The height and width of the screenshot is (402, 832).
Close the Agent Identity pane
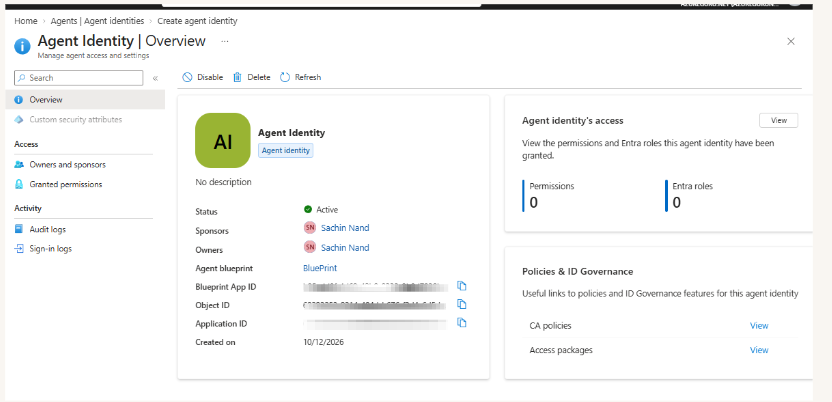791,41
